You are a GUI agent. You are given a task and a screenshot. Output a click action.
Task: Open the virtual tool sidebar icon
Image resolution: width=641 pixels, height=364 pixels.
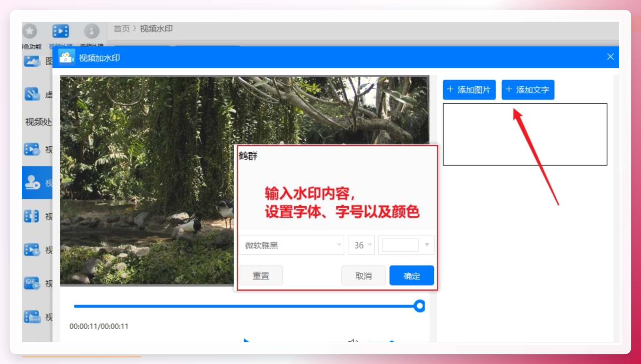click(32, 94)
